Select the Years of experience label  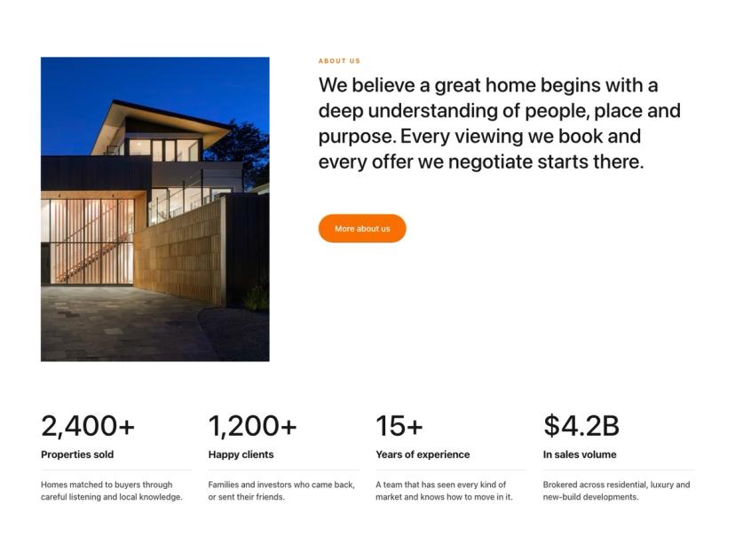tap(423, 454)
